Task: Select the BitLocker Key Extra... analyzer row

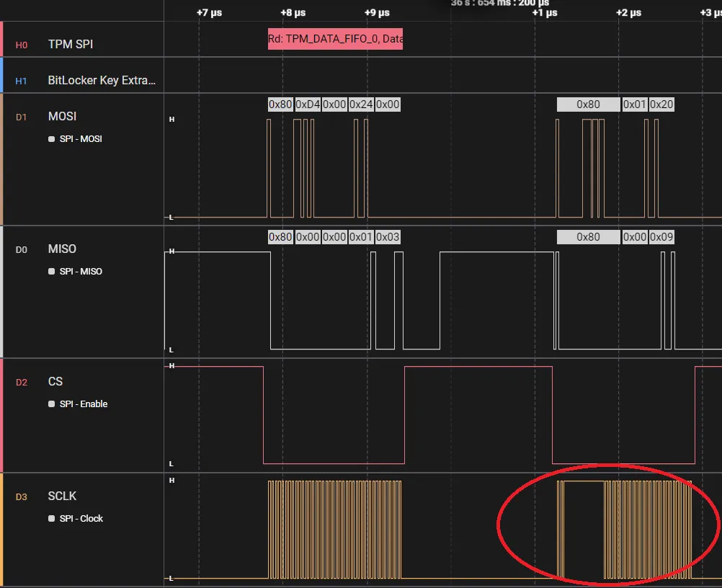Action: click(102, 80)
